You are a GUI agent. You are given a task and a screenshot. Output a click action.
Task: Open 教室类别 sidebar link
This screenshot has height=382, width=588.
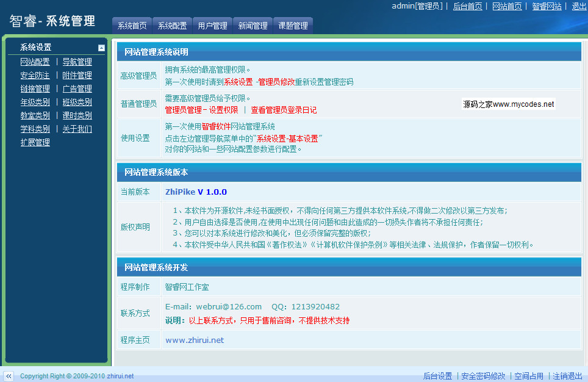[x=35, y=115]
